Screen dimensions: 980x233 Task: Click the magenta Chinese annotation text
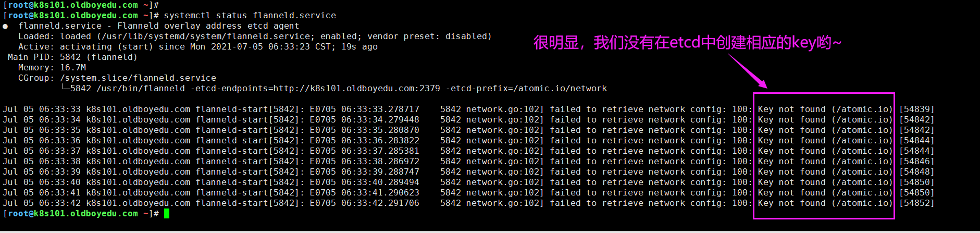tap(687, 42)
